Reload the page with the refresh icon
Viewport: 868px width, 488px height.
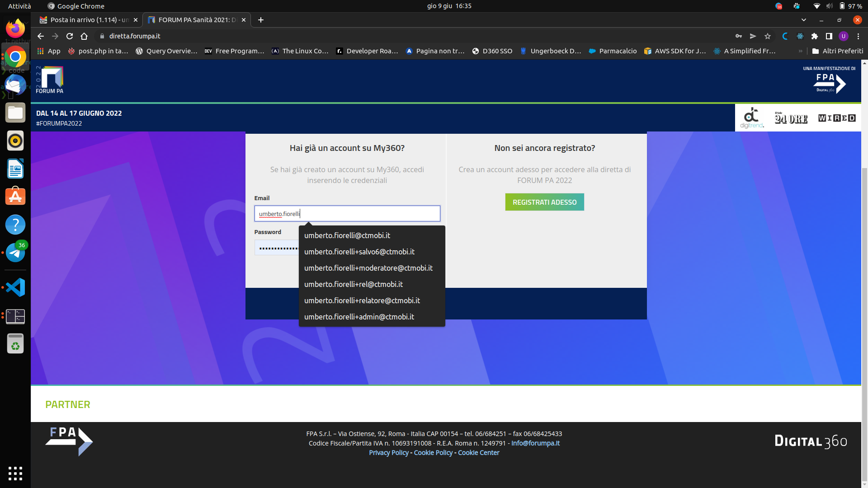70,36
